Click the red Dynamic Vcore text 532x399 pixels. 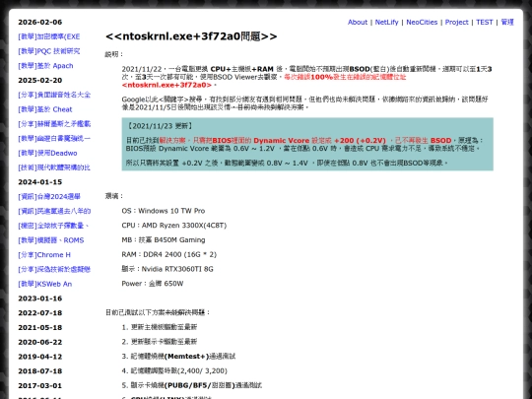(281, 141)
